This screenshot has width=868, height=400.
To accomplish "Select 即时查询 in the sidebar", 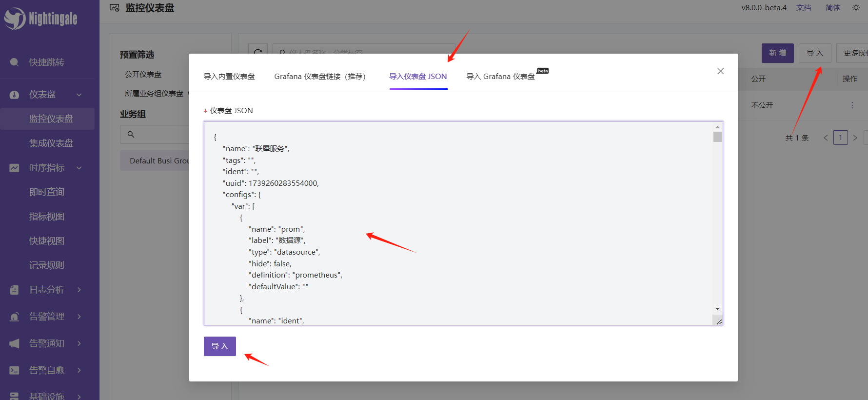I will (x=47, y=192).
